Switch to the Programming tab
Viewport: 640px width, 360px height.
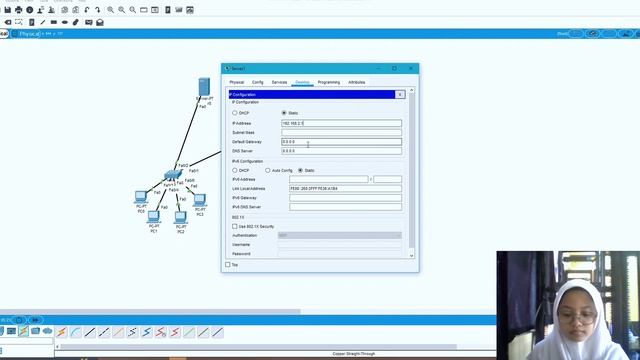pos(329,82)
